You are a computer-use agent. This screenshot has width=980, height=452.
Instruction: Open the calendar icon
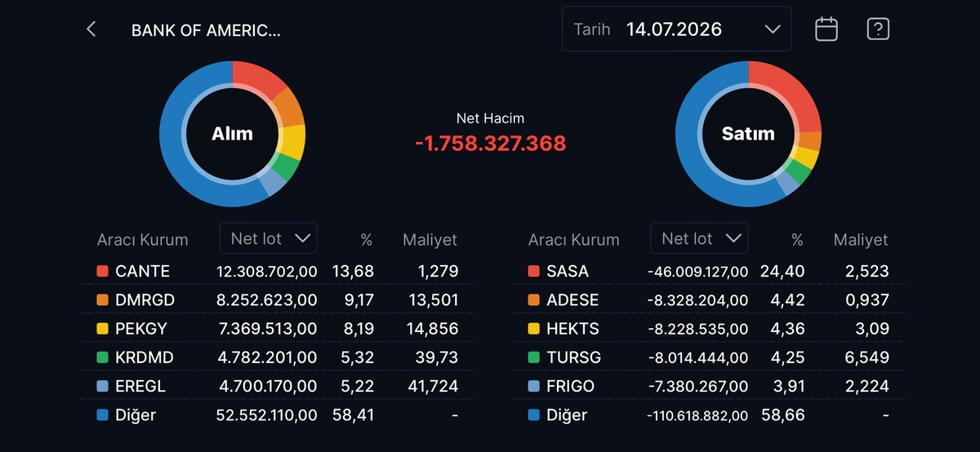pos(826,29)
